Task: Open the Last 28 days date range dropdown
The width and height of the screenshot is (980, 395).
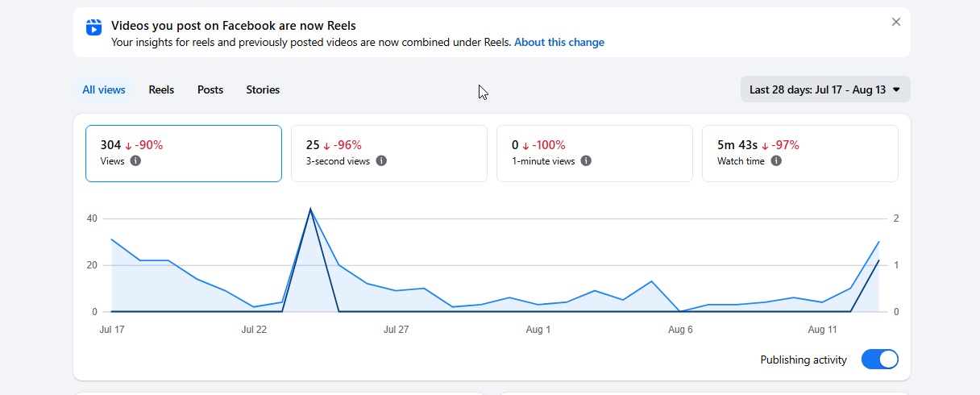Action: 825,89
